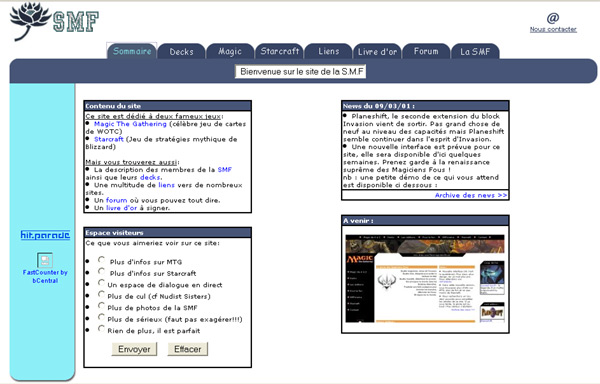Viewport: 600px width, 384px height.
Task: Click the SMF lotus flower logo
Action: (31, 21)
